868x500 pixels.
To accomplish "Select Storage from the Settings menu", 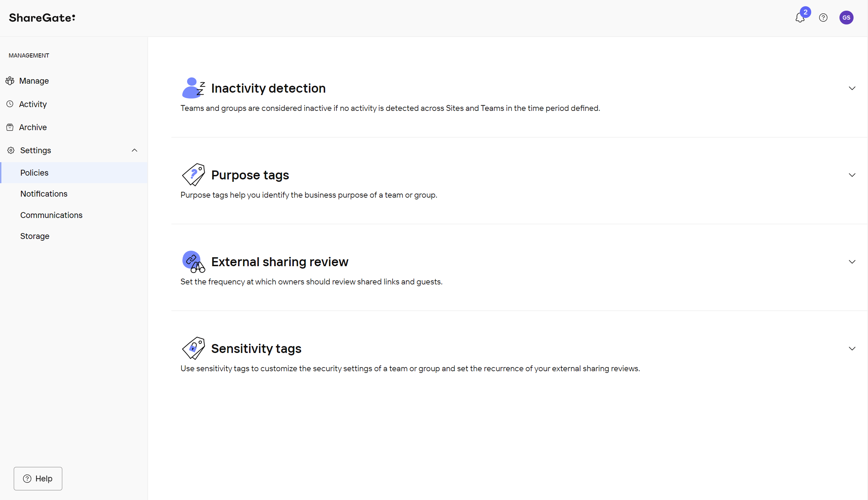I will [34, 236].
